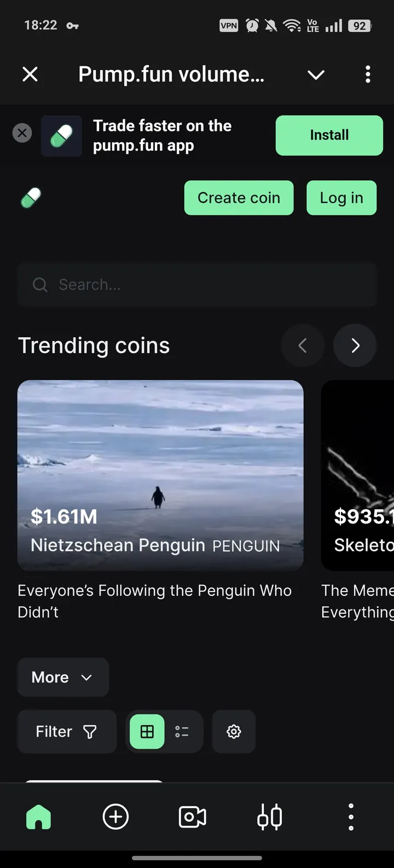
Task: Open bottom navigation three-dot more menu
Action: [351, 817]
